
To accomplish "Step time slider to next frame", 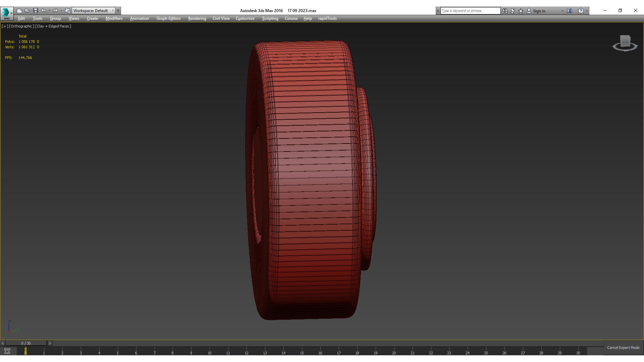I will coord(50,343).
